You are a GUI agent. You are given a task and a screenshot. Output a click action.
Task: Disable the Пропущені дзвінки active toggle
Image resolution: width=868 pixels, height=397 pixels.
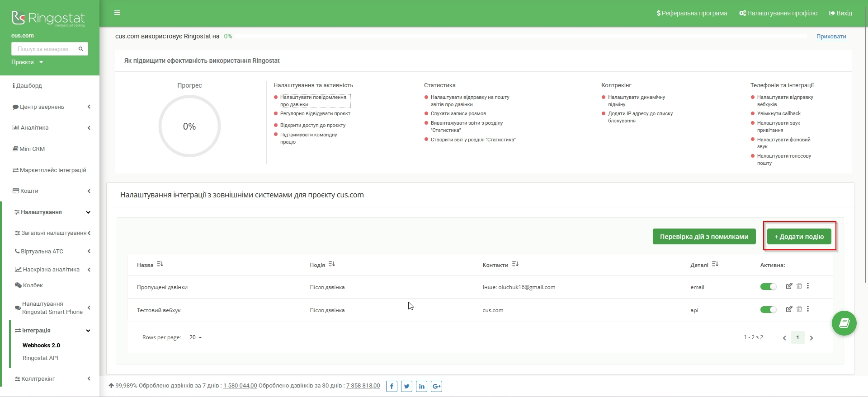pos(768,286)
